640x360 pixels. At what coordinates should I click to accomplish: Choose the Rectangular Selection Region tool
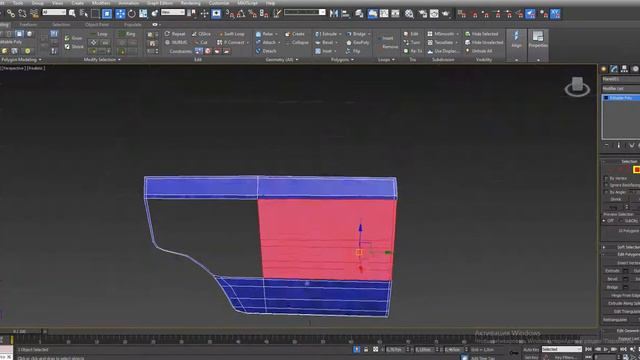[95, 14]
